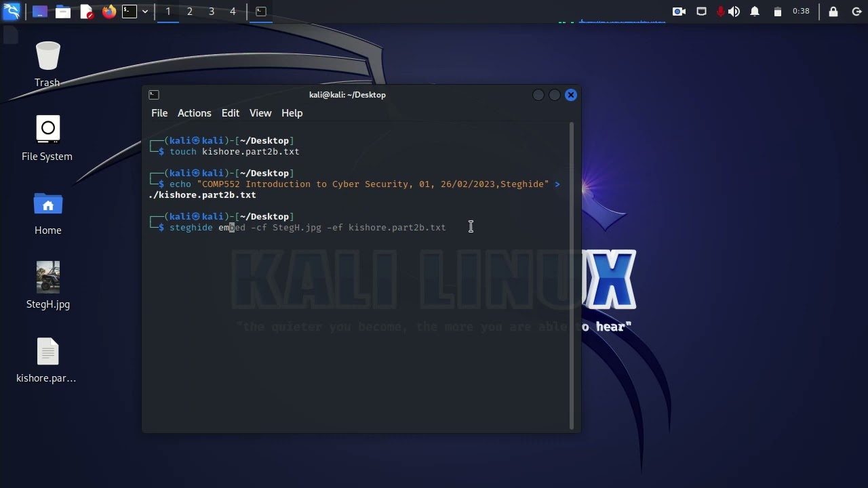Launch Firefox from the panel
The width and height of the screenshot is (868, 488).
click(108, 12)
